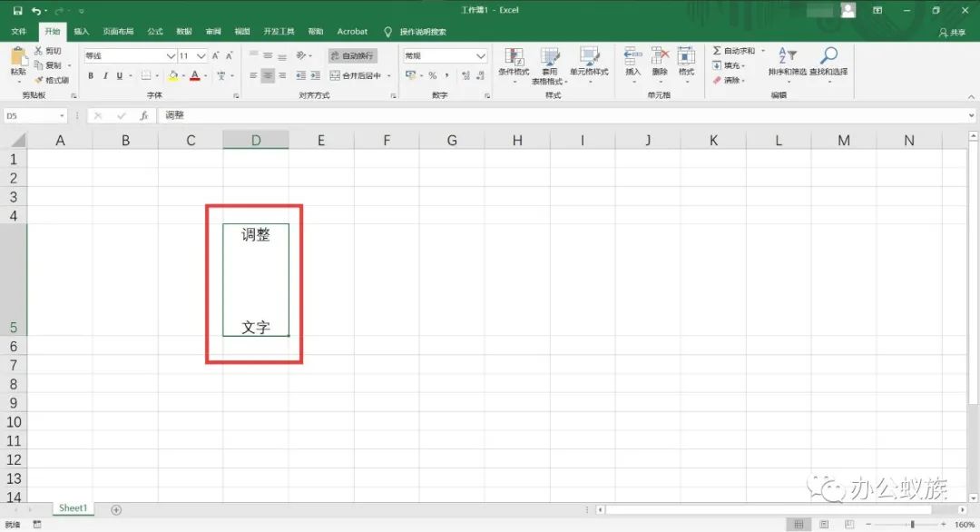Open the underline style dropdown arrow
The height and width of the screenshot is (532, 980).
[130, 75]
